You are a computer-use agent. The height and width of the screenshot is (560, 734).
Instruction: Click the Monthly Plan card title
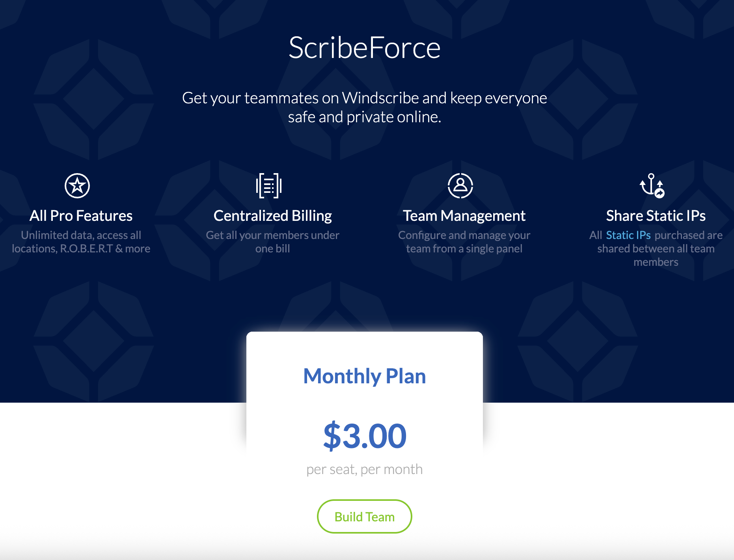coord(364,376)
